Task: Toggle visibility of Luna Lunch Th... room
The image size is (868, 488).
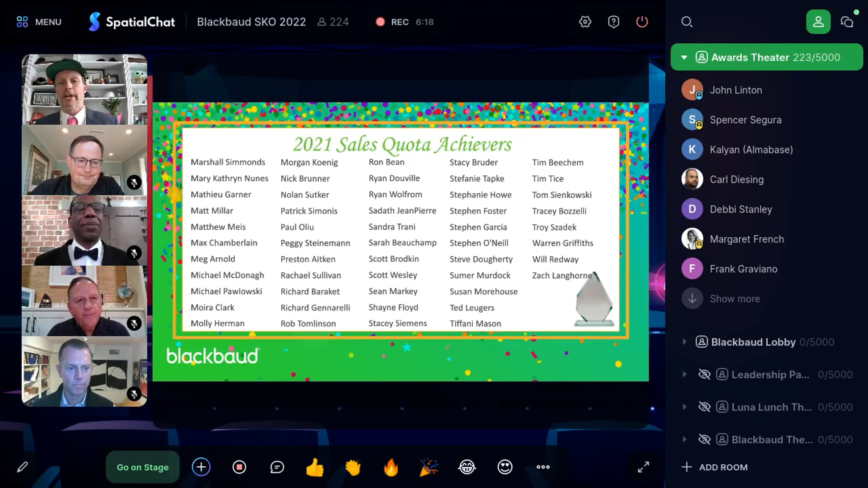Action: [x=704, y=407]
